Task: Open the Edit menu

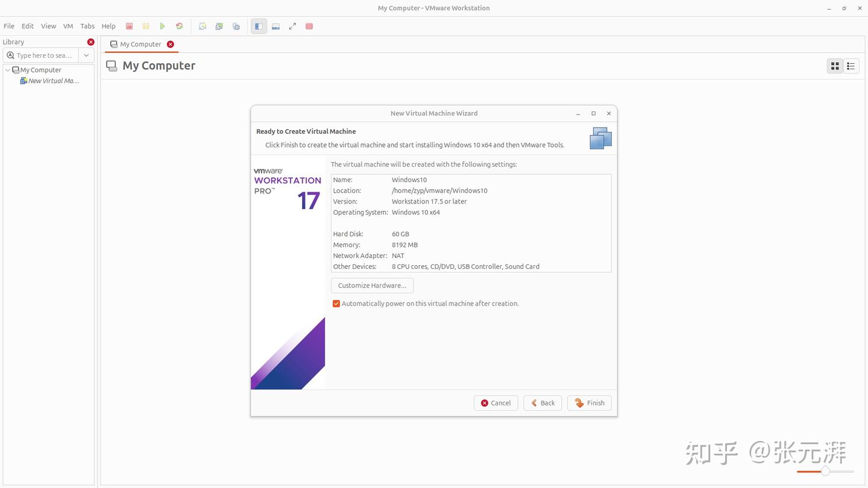Action: click(x=28, y=27)
